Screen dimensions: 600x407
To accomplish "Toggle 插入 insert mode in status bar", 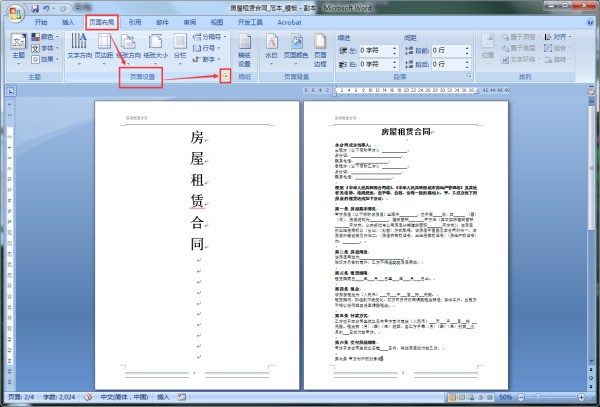I will (163, 397).
